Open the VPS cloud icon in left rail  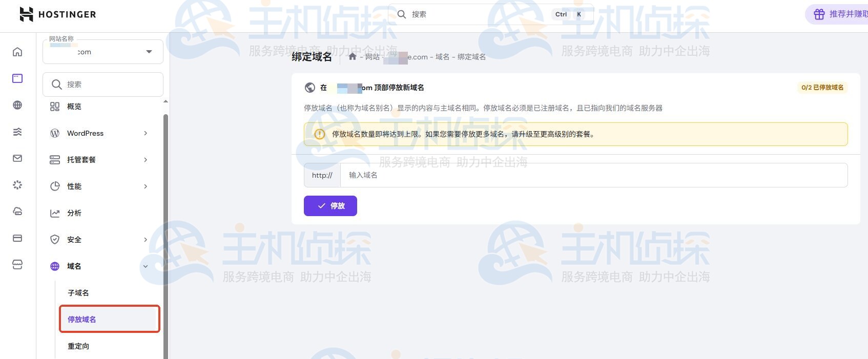click(17, 212)
